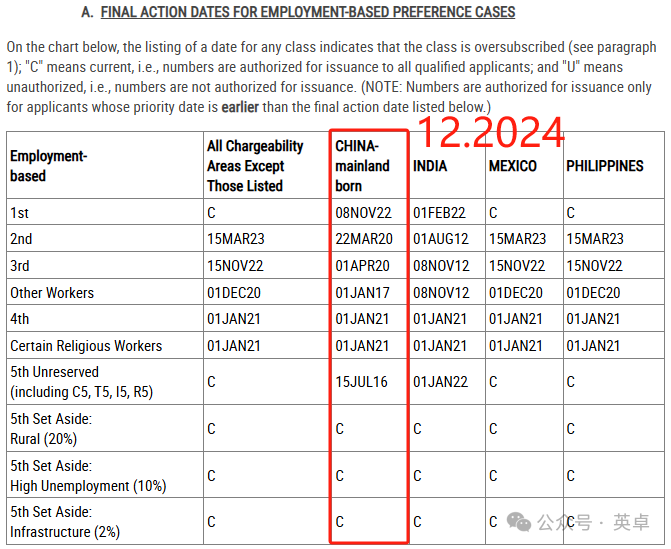This screenshot has width=671, height=549.
Task: Click the 5th Set Aside Rural label
Action: coord(51,429)
